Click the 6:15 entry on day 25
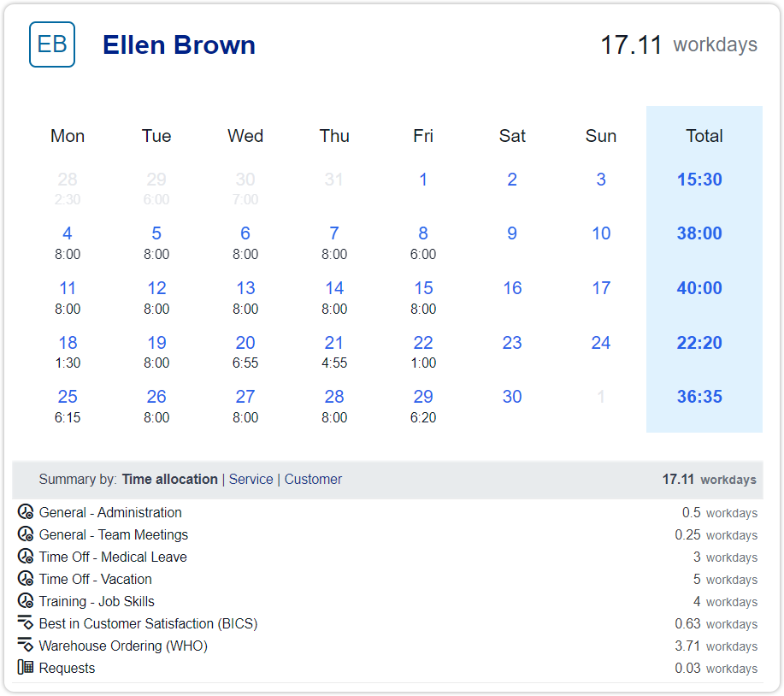The height and width of the screenshot is (696, 784). tap(68, 417)
